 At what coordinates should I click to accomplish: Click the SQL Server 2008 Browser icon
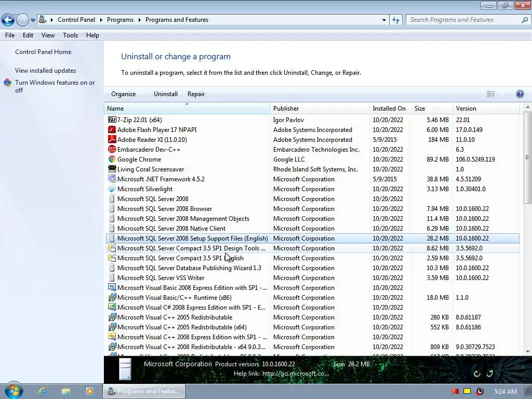point(112,209)
